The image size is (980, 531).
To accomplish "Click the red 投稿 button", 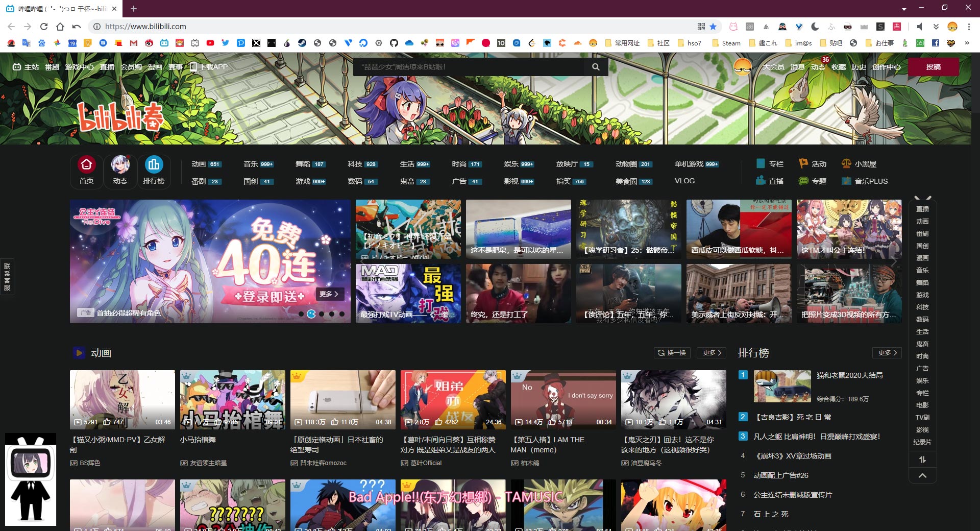I will [933, 67].
